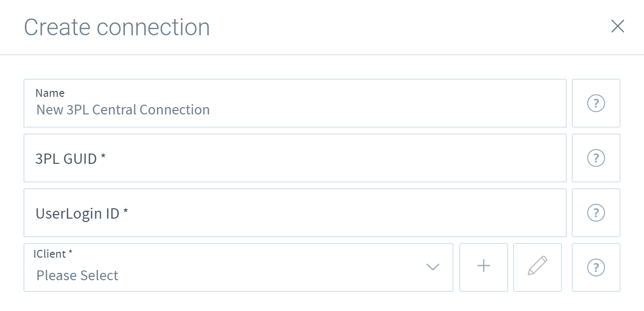Open the Please Select IClient combo box
Image resolution: width=644 pixels, height=311 pixels.
238,267
